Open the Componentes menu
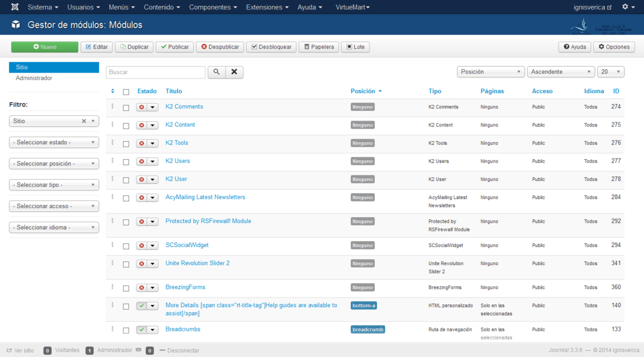Screen dimensions: 644x357 (213, 7)
